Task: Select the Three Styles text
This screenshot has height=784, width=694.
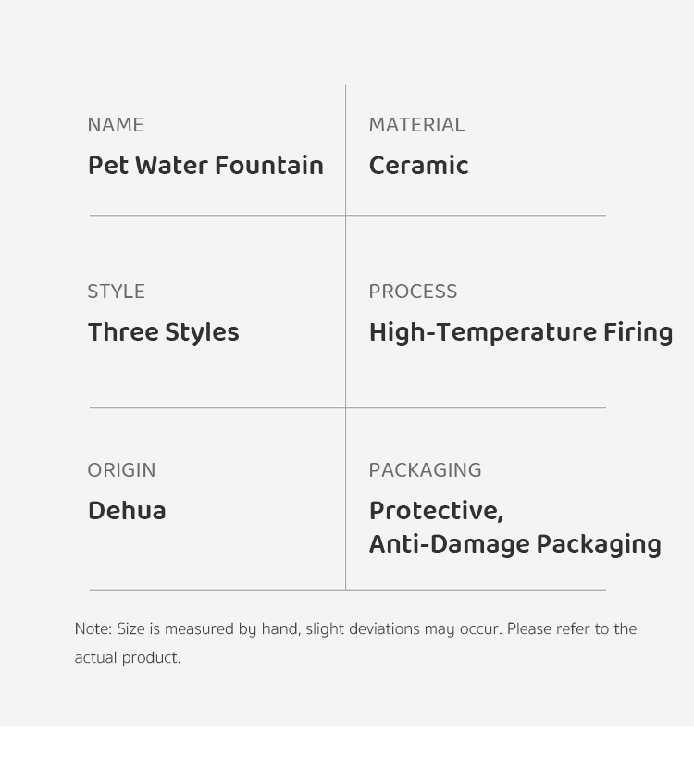Action: click(163, 333)
